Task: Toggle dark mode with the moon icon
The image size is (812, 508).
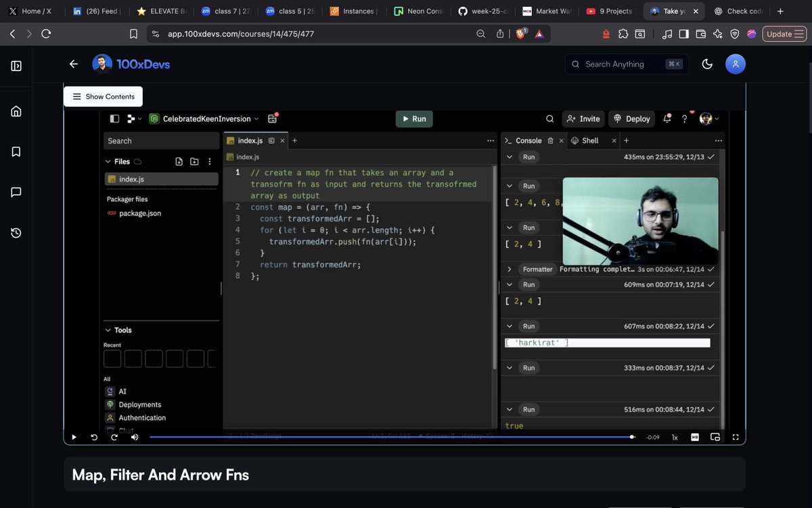Action: (707, 64)
